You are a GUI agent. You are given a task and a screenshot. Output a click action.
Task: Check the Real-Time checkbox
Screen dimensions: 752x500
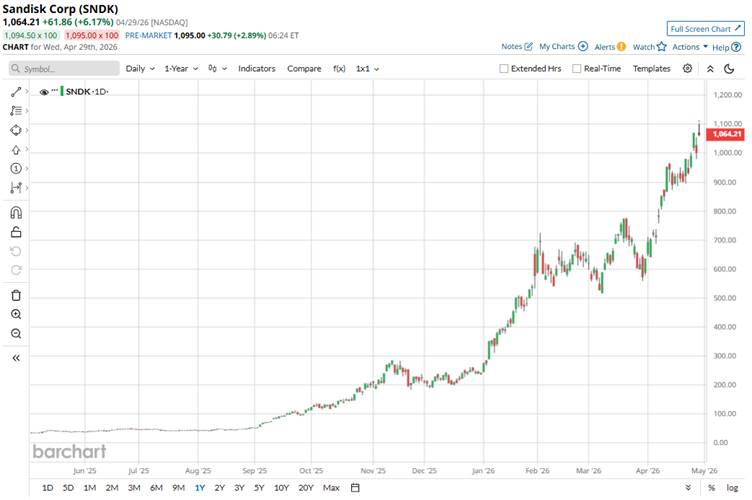click(x=576, y=69)
